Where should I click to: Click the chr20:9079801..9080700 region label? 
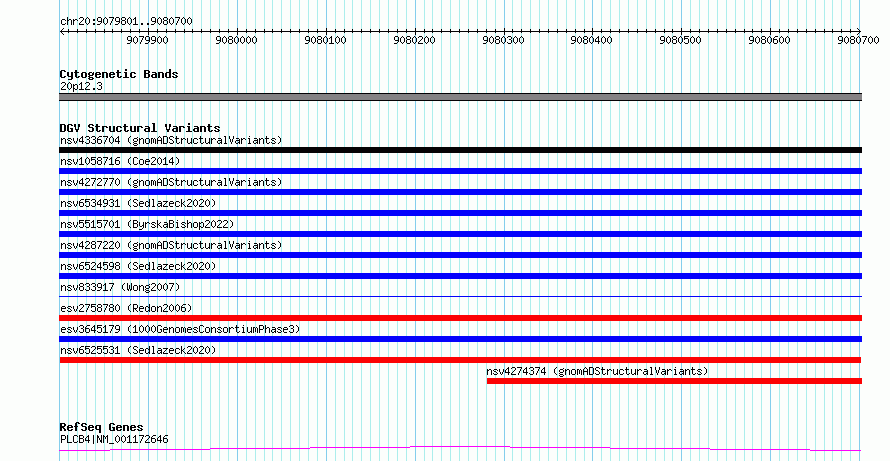[126, 22]
